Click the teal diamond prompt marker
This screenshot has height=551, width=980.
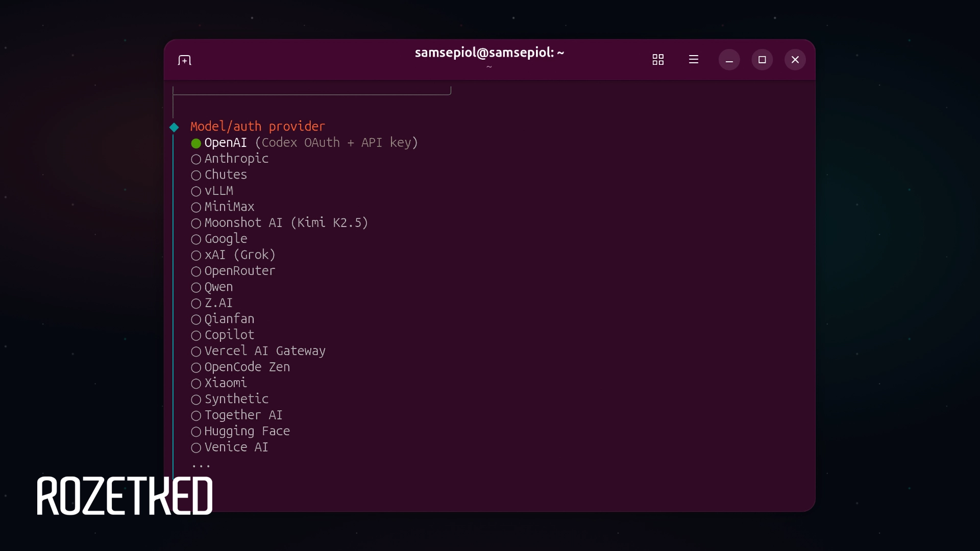(x=174, y=127)
